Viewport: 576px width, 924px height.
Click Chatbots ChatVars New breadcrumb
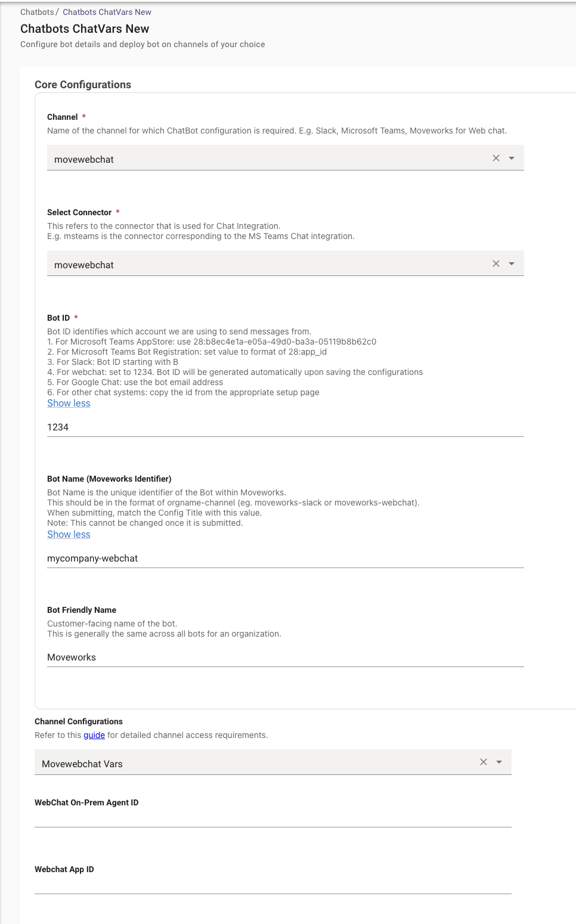pyautogui.click(x=107, y=12)
